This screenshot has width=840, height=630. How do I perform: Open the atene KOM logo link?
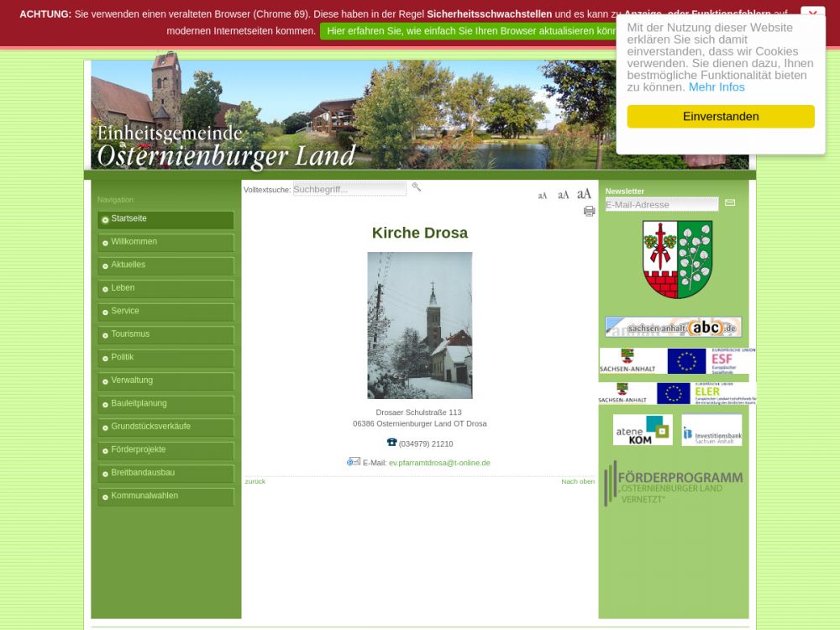[x=642, y=429]
